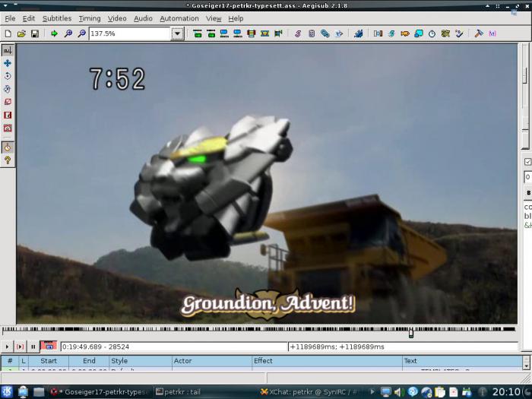Open the Fonts Collector icon

pos(339,33)
